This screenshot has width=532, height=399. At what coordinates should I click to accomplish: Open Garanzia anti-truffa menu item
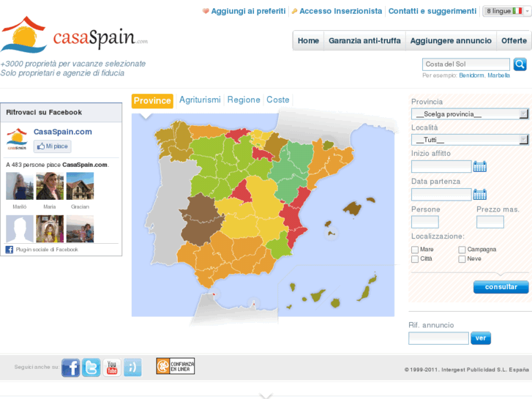click(x=364, y=41)
